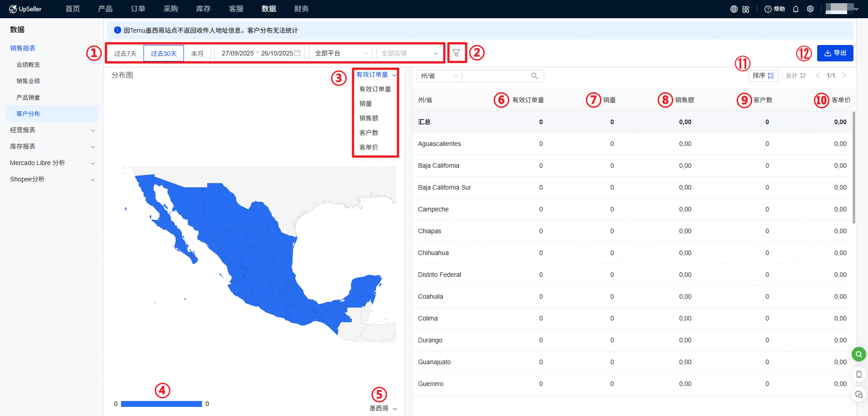Image resolution: width=868 pixels, height=416 pixels.
Task: Click the green floating search icon
Action: point(858,354)
